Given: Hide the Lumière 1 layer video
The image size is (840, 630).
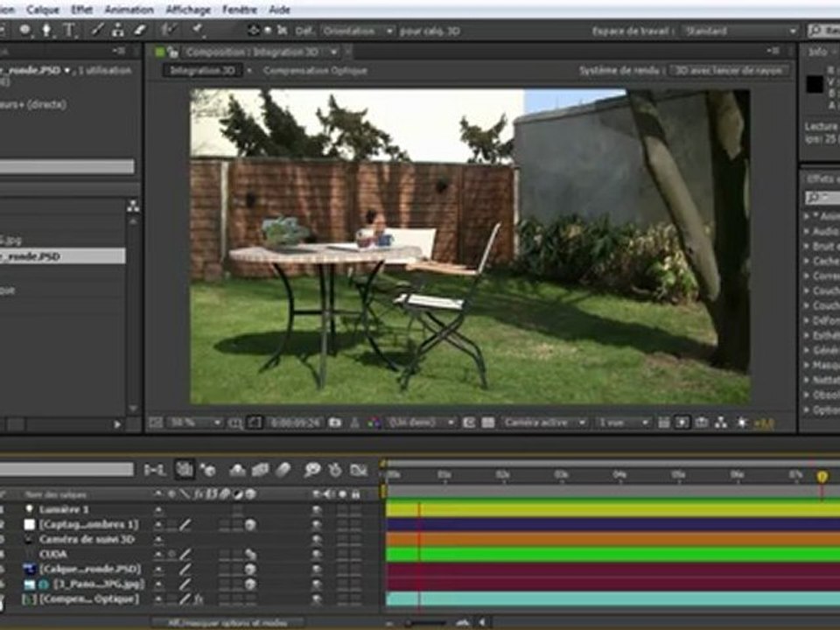Looking at the screenshot, I should (317, 510).
